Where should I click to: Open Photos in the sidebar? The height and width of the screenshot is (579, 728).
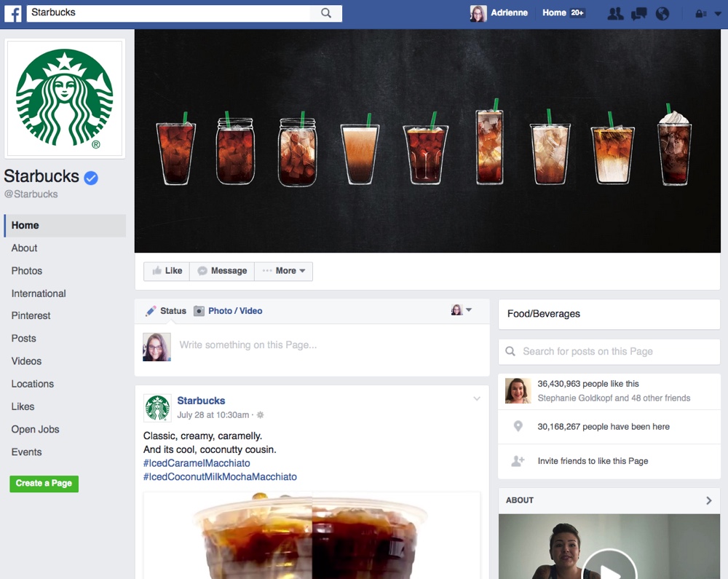(26, 271)
